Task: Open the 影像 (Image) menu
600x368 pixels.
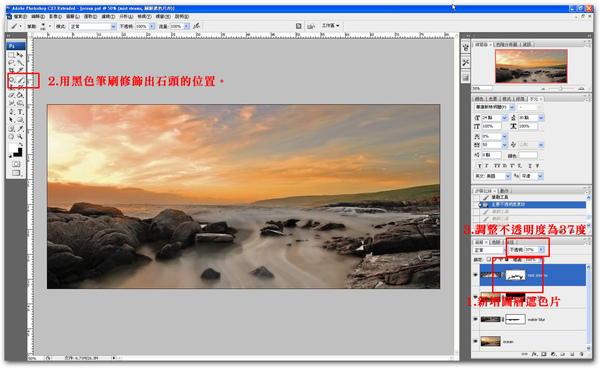Action: click(55, 16)
